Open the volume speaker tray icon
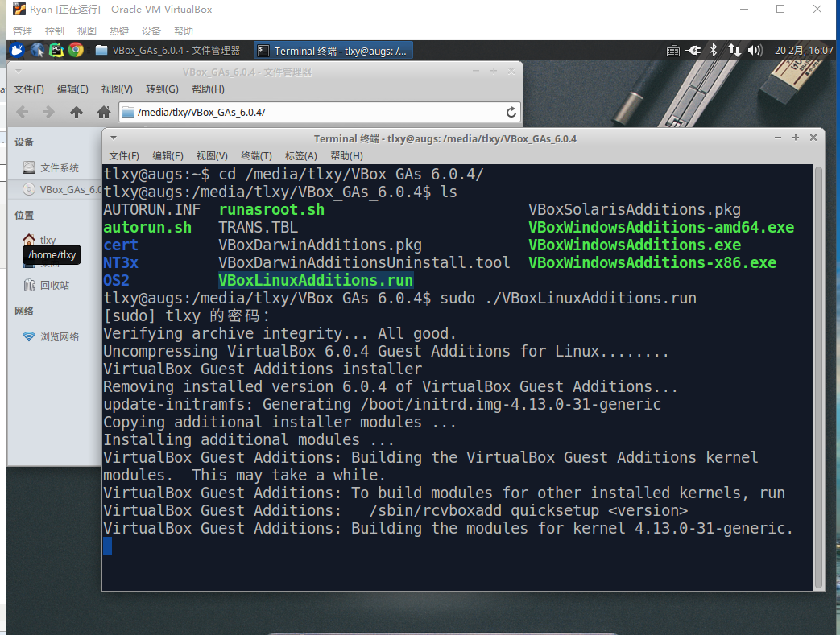 (755, 51)
